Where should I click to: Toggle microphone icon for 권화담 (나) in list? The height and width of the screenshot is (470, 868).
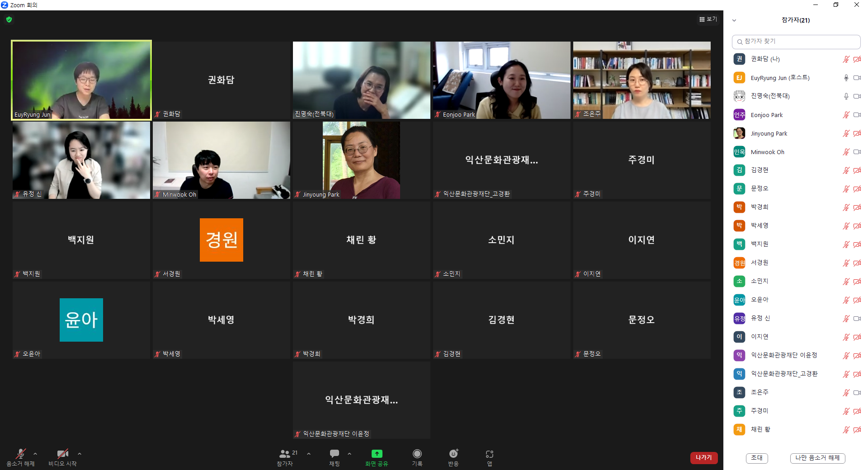point(846,59)
